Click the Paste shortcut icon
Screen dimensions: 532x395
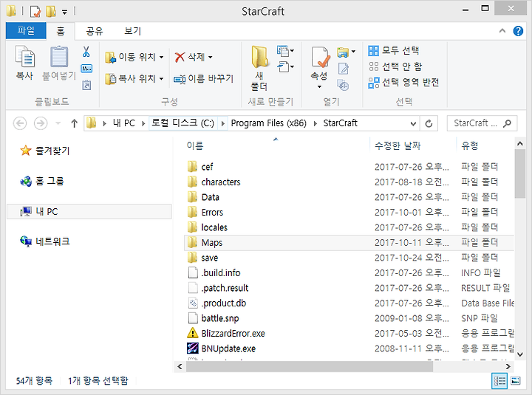86,85
